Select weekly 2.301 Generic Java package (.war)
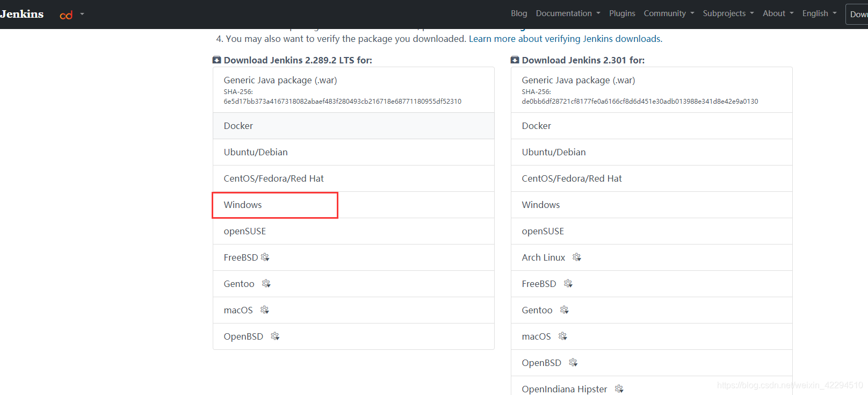Viewport: 868px width, 395px height. click(652, 90)
